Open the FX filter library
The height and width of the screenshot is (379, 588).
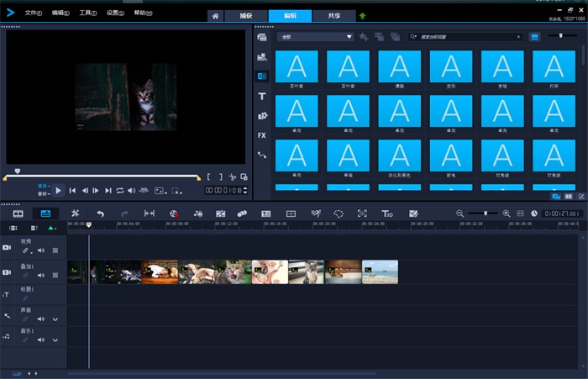[x=262, y=134]
